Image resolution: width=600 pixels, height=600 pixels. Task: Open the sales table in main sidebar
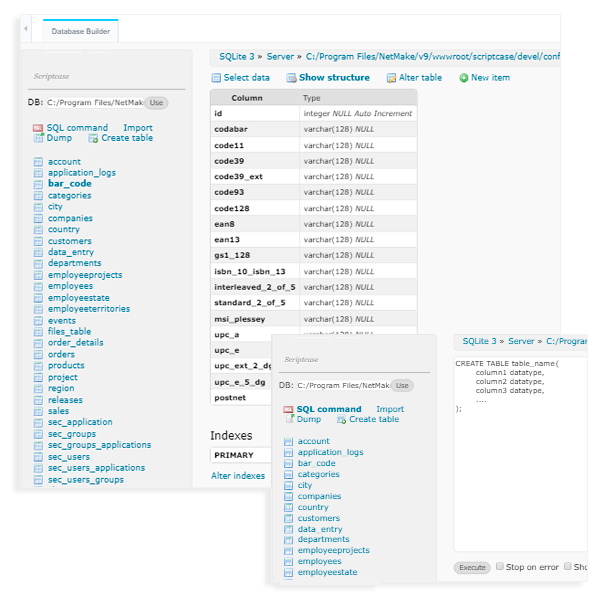coord(58,411)
